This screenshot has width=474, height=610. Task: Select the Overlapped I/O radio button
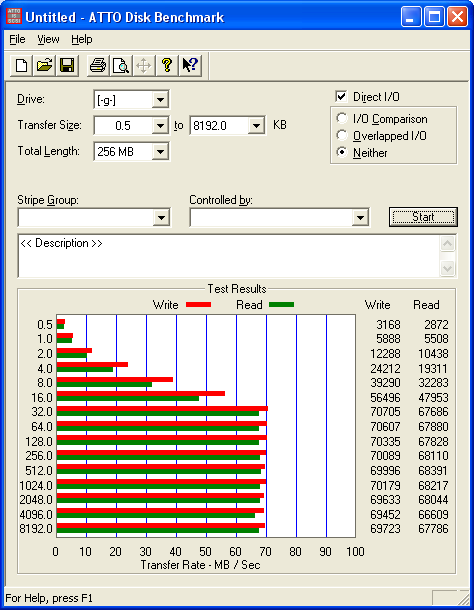tap(342, 135)
